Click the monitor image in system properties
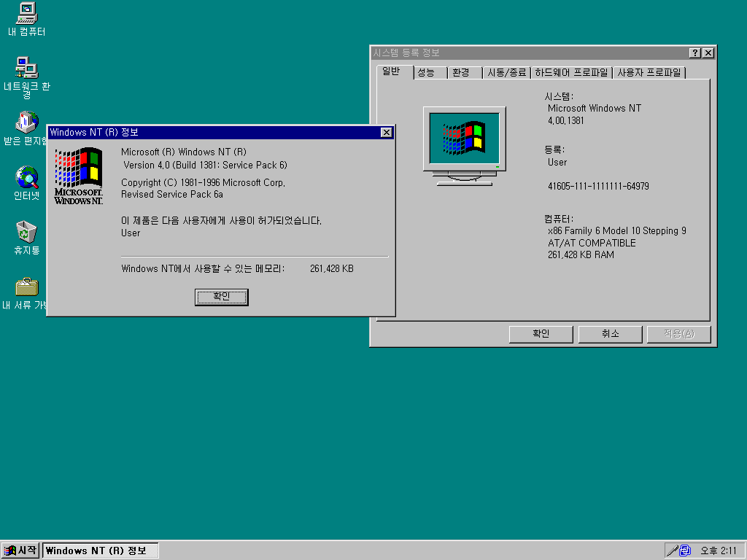 point(465,146)
